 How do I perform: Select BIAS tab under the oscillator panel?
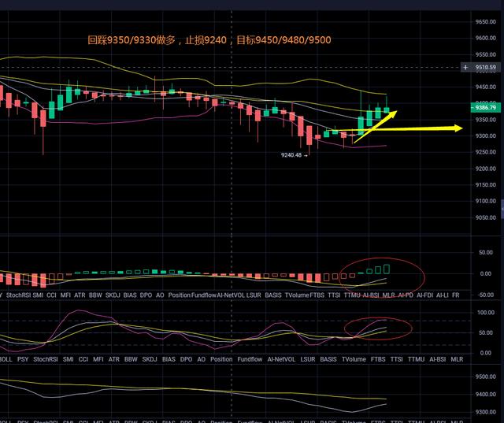point(169,359)
